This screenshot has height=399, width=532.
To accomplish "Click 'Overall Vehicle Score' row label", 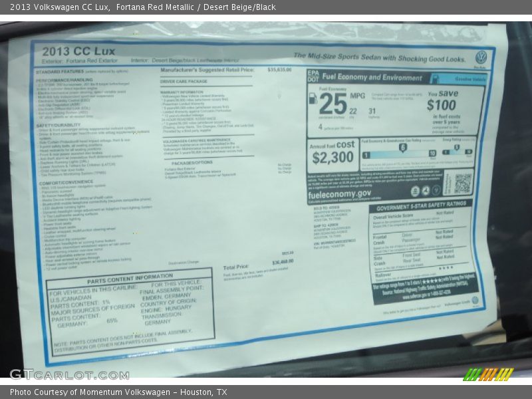I will (393, 217).
